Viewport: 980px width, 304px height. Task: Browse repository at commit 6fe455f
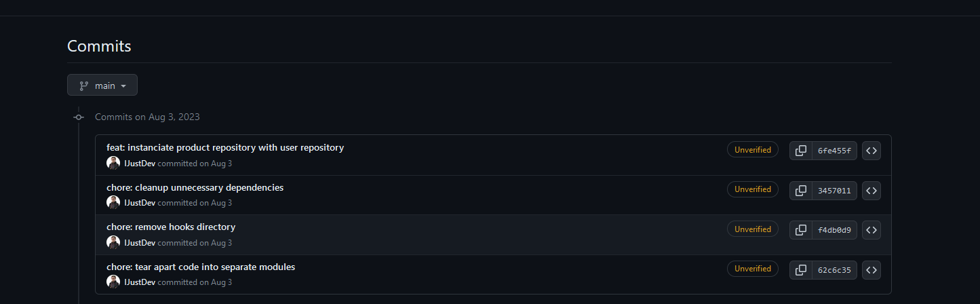[x=871, y=151]
